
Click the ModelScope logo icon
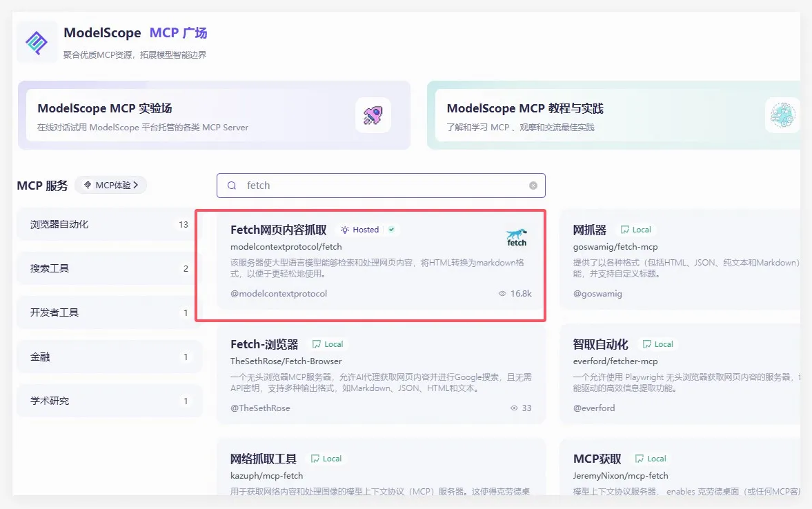(x=37, y=42)
